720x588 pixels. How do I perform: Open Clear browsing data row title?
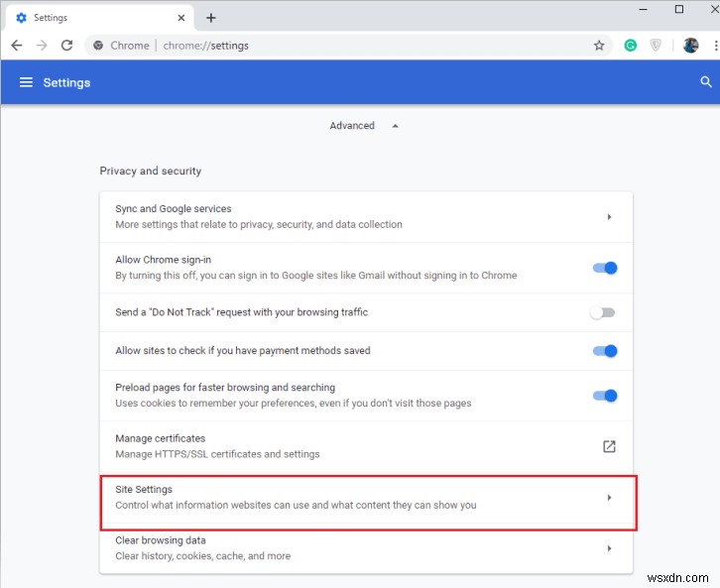click(161, 540)
